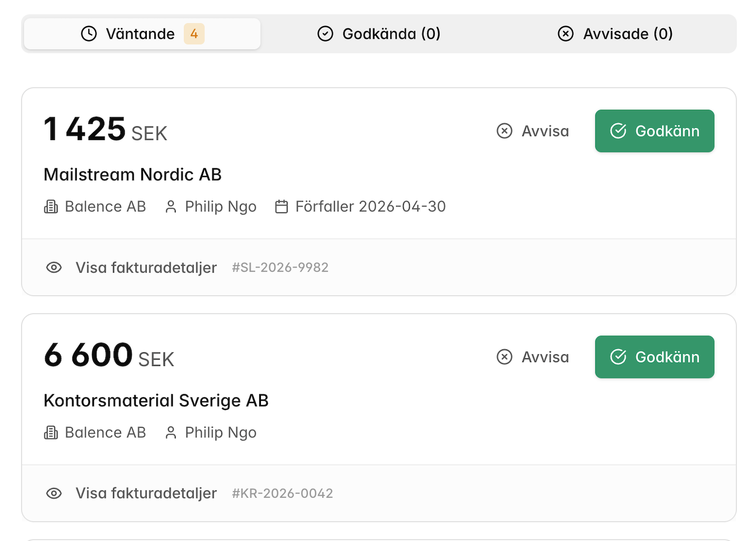Show invoice details for Kontorsmaterial Sverige AB
Screen dimensions: 756x541
tap(146, 493)
